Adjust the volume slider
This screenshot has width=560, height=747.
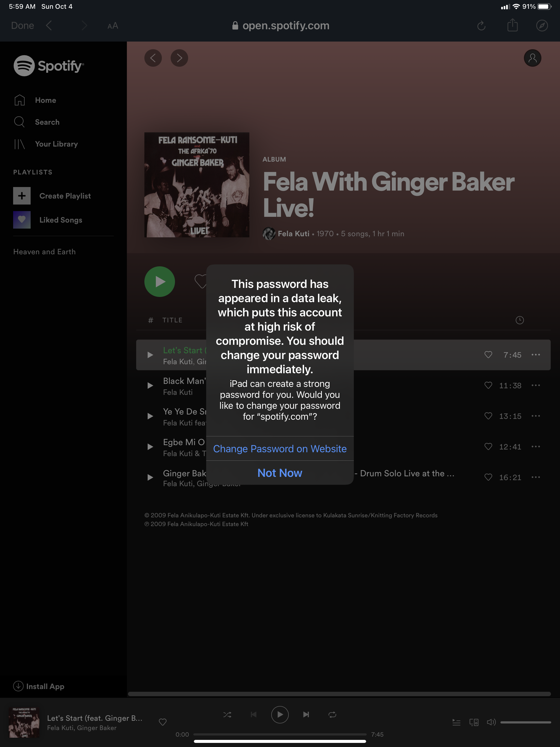(525, 722)
